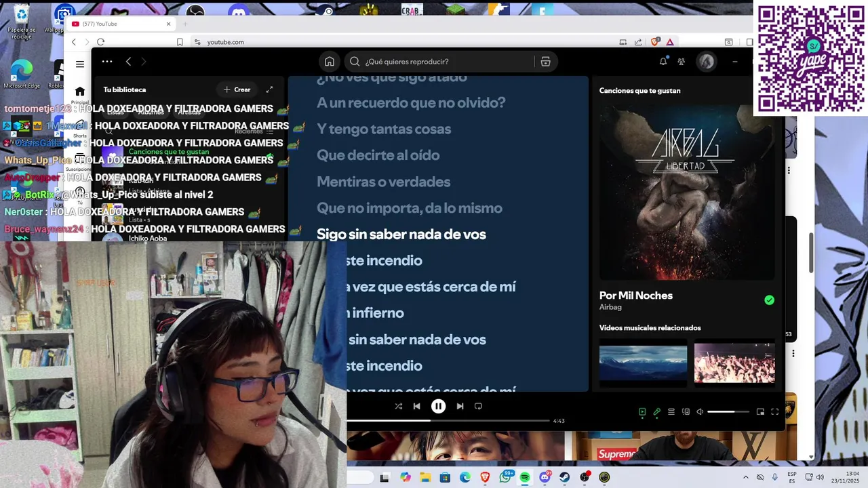868x488 pixels.
Task: Open File Explorer from the taskbar
Action: click(x=425, y=477)
